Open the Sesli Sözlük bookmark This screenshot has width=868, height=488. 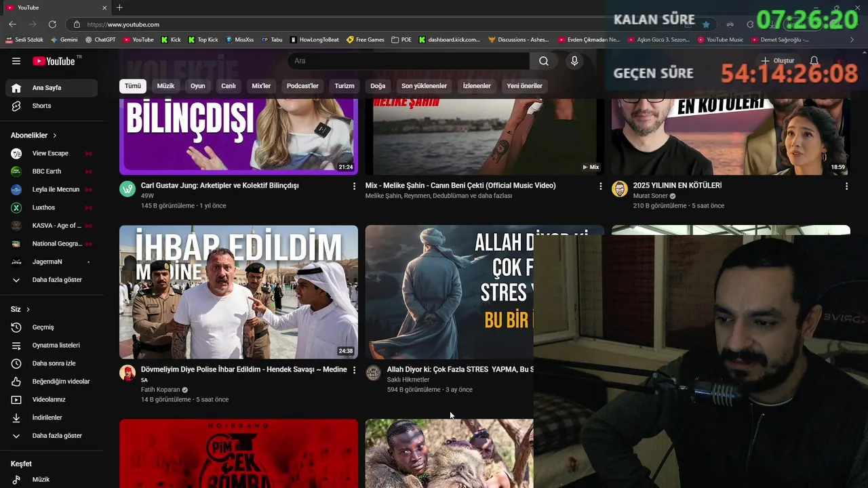coord(24,40)
